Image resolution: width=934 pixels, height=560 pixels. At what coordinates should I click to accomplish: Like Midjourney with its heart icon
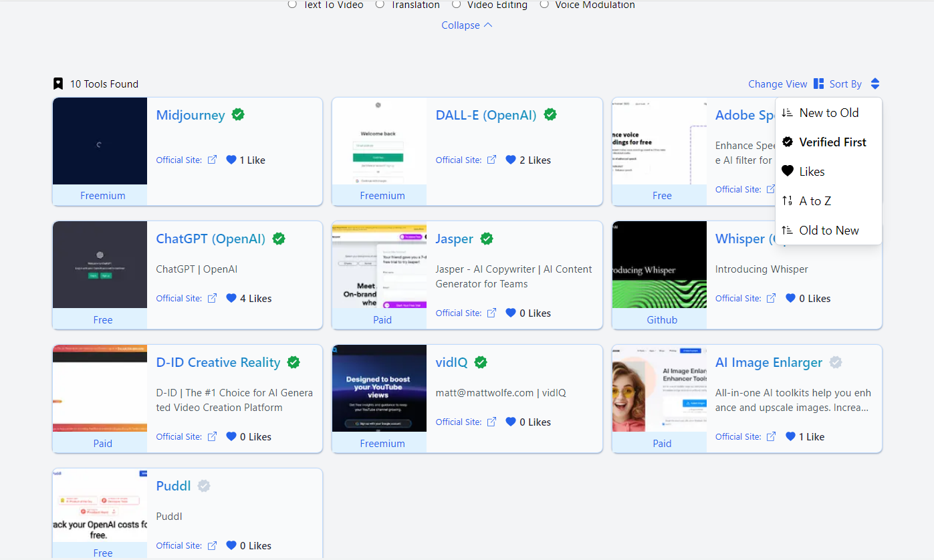pos(231,160)
